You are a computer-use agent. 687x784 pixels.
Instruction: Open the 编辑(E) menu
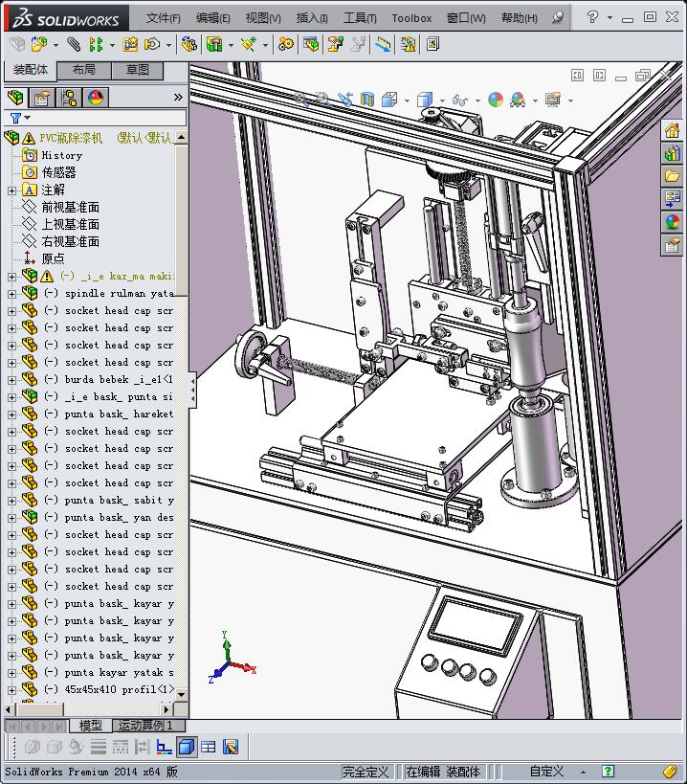[212, 18]
